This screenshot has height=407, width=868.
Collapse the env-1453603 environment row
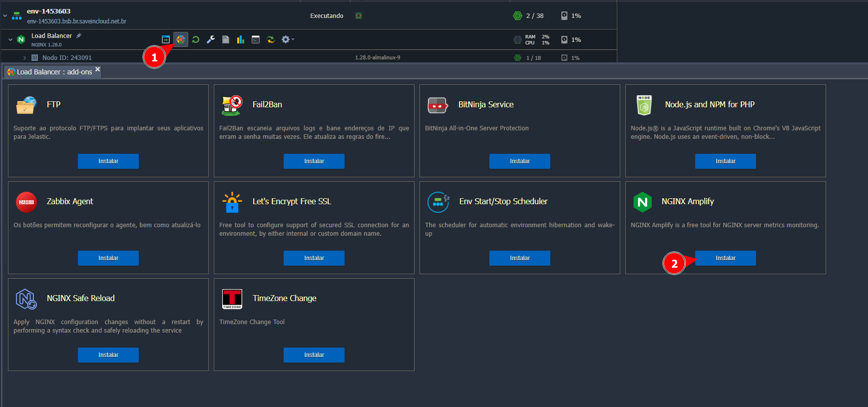point(5,16)
